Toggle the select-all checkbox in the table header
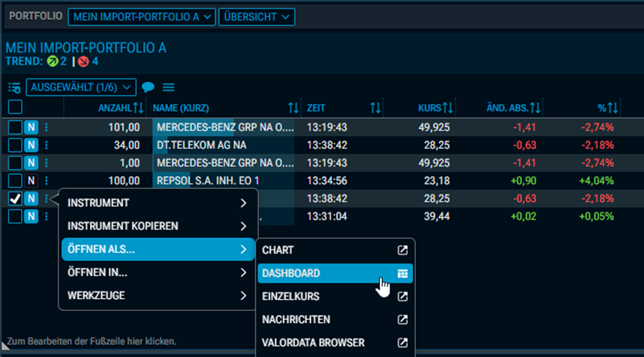This screenshot has width=644, height=357. coord(15,107)
